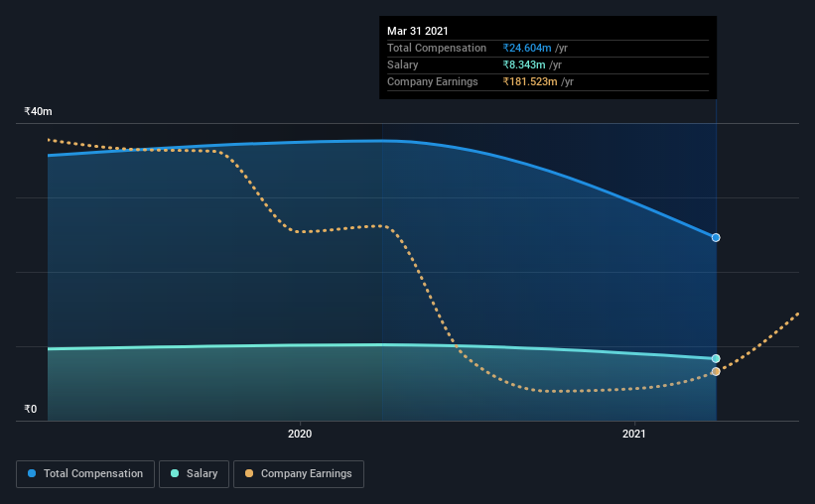Click the Salary tooltip row label
This screenshot has width=815, height=504.
tap(402, 64)
